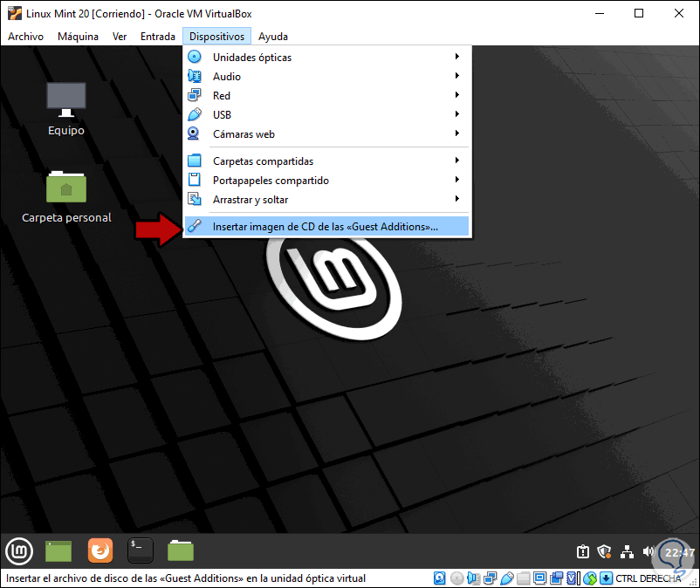Select the USB menu entry
Image resolution: width=700 pixels, height=588 pixels.
326,114
